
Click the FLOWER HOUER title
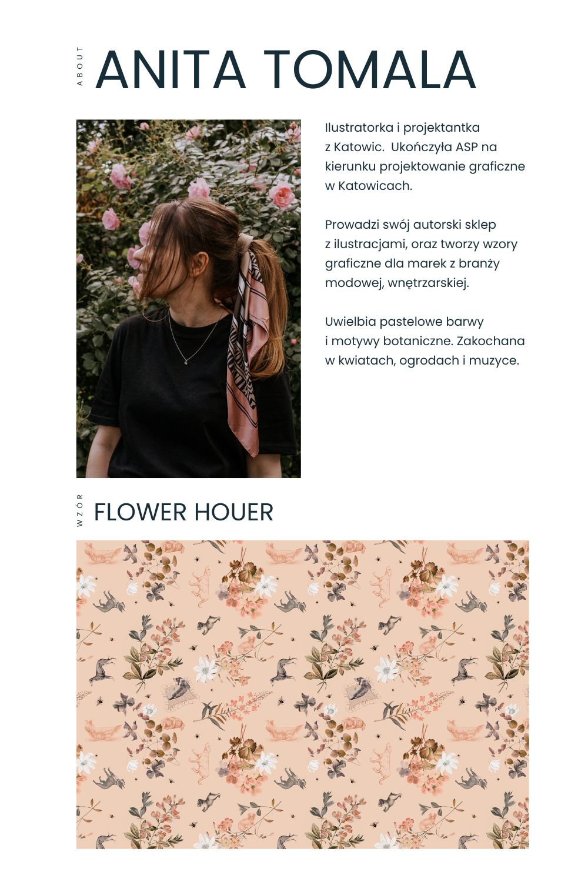click(x=183, y=512)
